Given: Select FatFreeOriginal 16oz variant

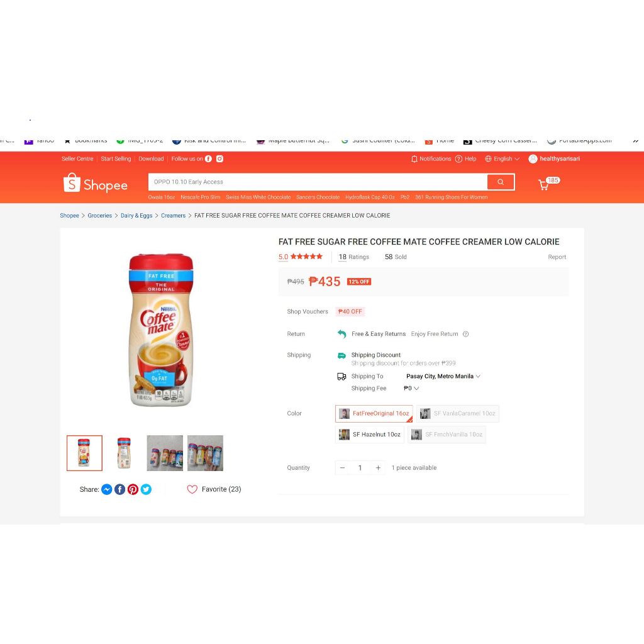Looking at the screenshot, I should (374, 414).
